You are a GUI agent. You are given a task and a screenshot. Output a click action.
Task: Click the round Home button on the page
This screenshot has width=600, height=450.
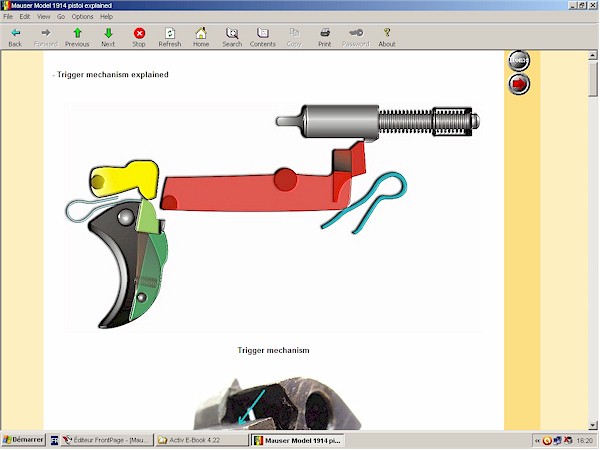(x=519, y=60)
